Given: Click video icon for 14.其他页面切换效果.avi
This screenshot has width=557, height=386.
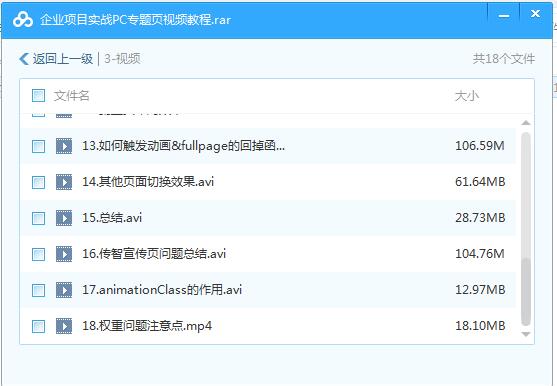Looking at the screenshot, I should [64, 182].
